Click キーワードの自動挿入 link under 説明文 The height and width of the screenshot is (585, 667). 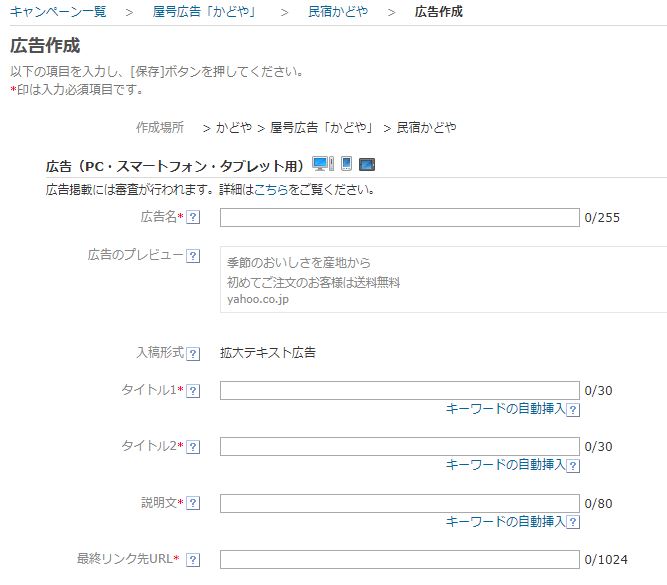pyautogui.click(x=505, y=521)
